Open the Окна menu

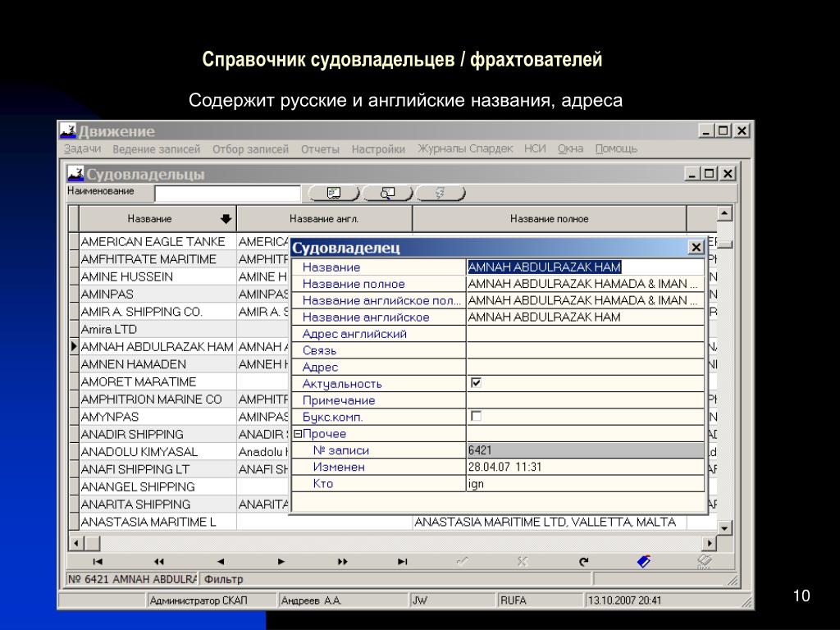pyautogui.click(x=571, y=149)
